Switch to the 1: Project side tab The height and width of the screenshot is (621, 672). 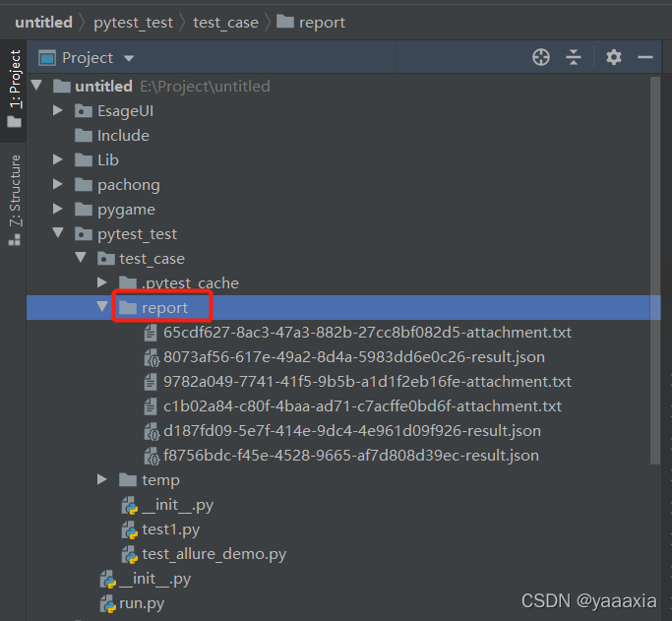(x=14, y=90)
